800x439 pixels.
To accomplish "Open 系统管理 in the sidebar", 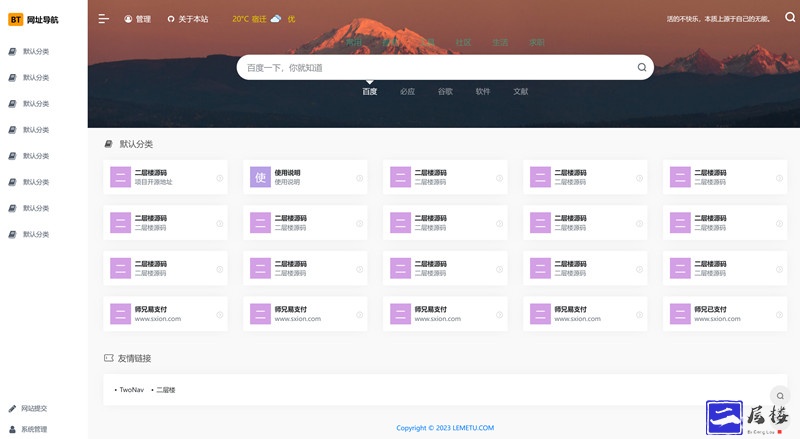I will click(34, 429).
